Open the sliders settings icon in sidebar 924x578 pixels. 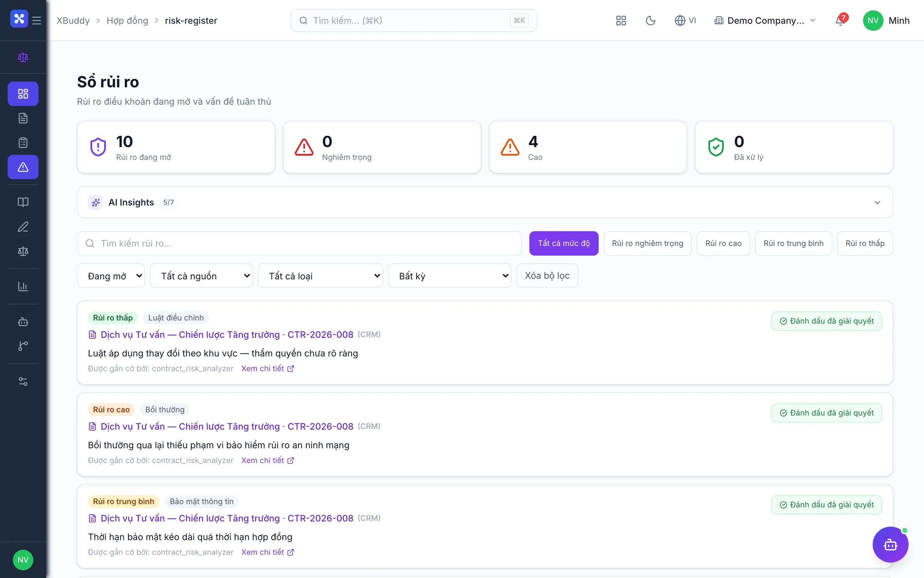point(23,381)
